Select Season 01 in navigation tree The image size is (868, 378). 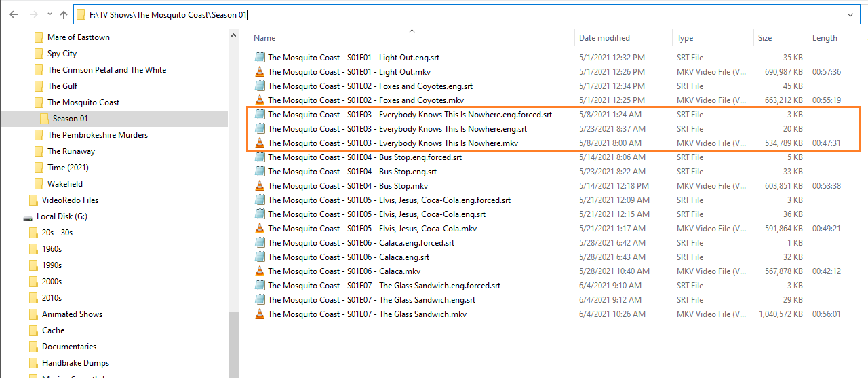71,119
